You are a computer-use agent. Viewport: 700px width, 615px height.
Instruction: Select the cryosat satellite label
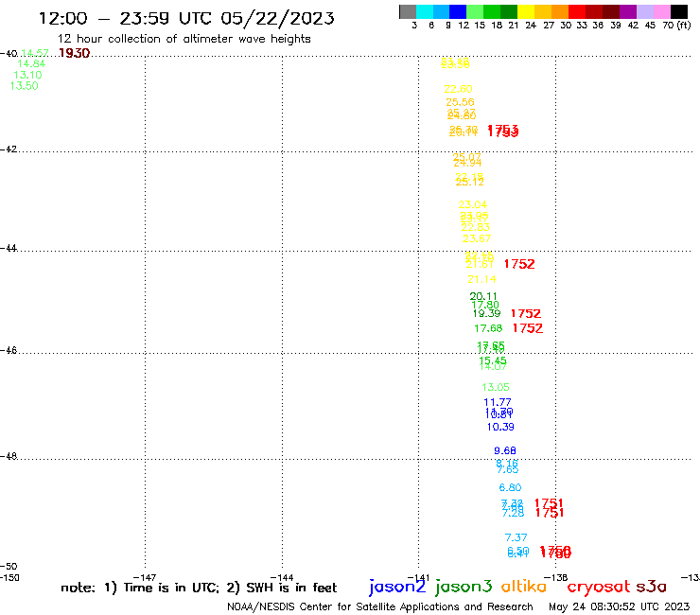[599, 588]
